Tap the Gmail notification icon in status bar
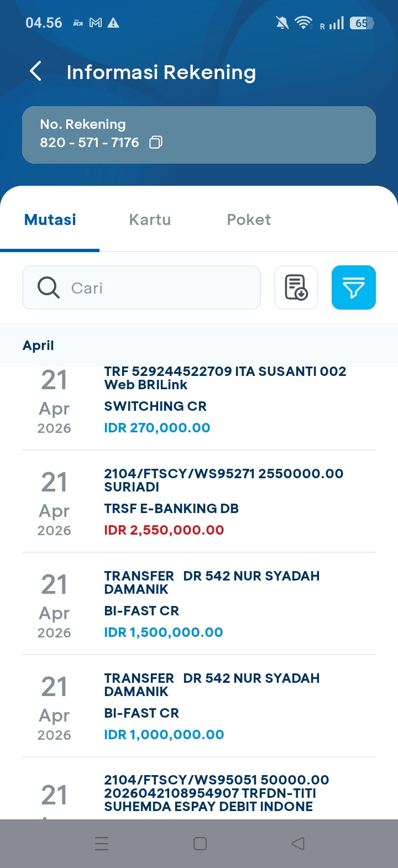 click(x=96, y=23)
